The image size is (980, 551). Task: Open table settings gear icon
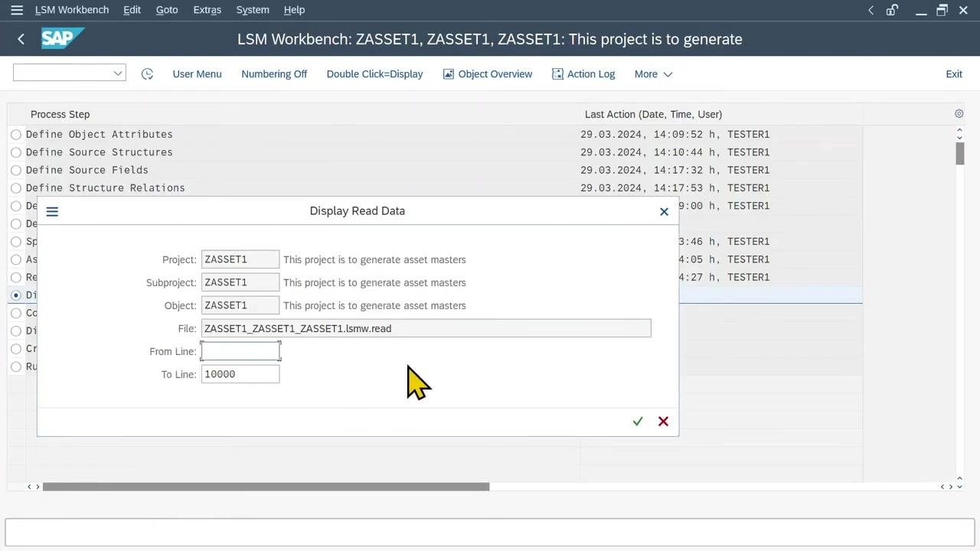[959, 114]
